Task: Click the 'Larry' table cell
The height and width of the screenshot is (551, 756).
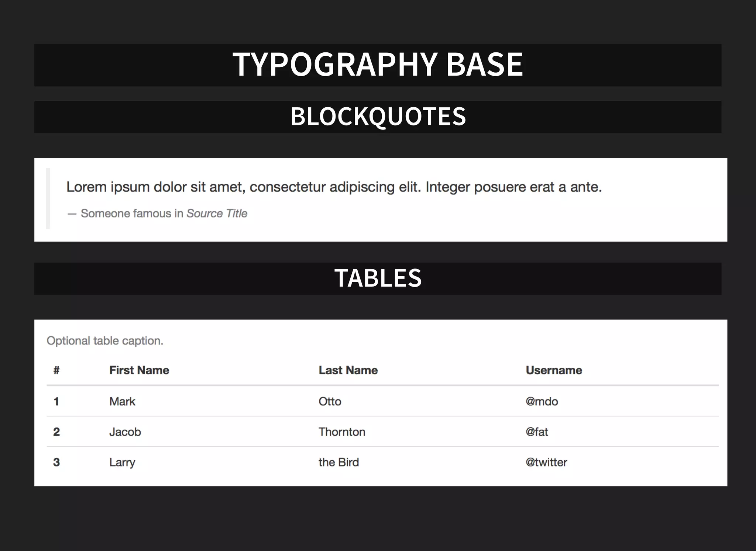Action: (x=122, y=462)
